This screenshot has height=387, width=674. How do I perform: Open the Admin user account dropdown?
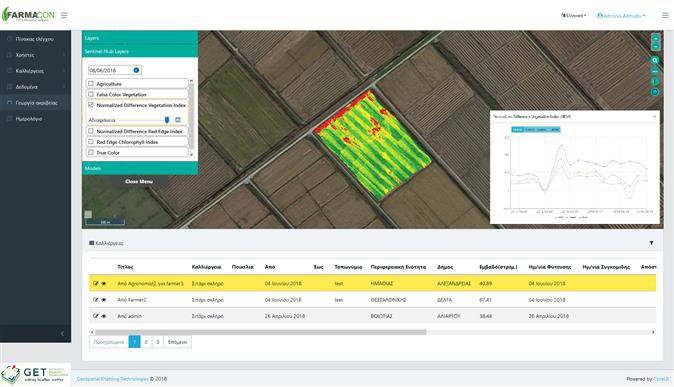pyautogui.click(x=621, y=16)
